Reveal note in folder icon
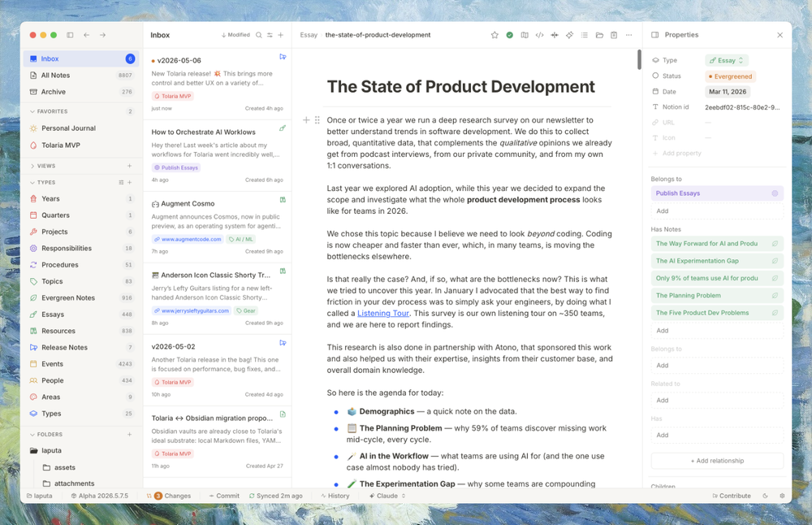812x525 pixels. click(599, 35)
